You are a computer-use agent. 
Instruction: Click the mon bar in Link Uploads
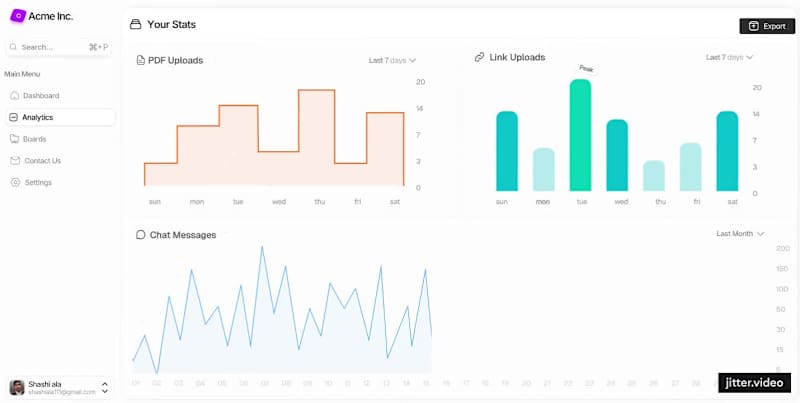544,169
